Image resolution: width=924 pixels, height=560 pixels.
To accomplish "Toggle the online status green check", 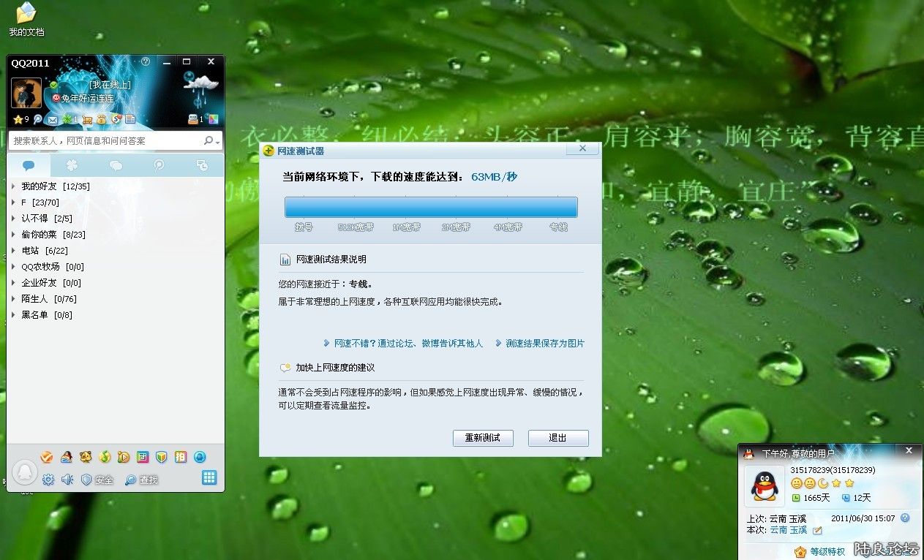I will pyautogui.click(x=53, y=85).
